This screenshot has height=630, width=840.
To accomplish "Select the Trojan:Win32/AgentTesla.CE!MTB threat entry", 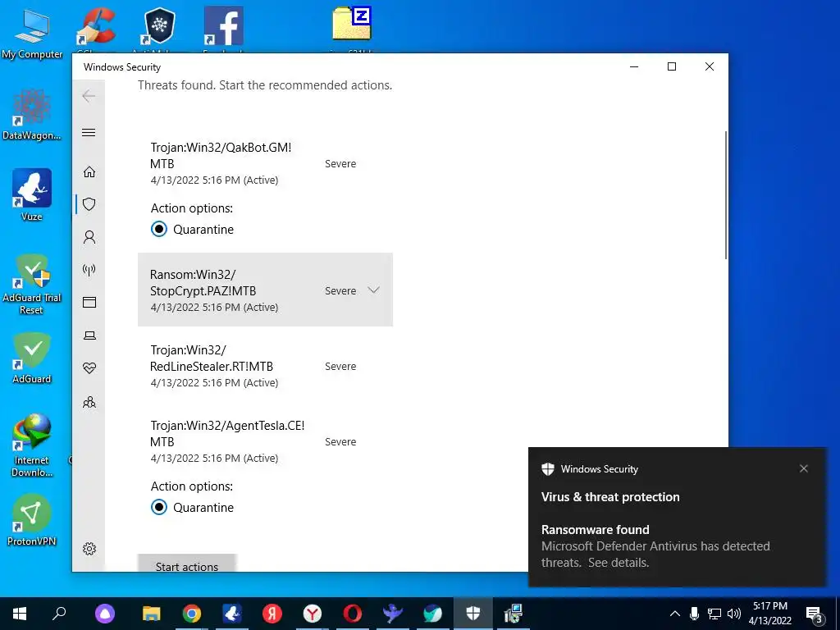I will (x=265, y=441).
